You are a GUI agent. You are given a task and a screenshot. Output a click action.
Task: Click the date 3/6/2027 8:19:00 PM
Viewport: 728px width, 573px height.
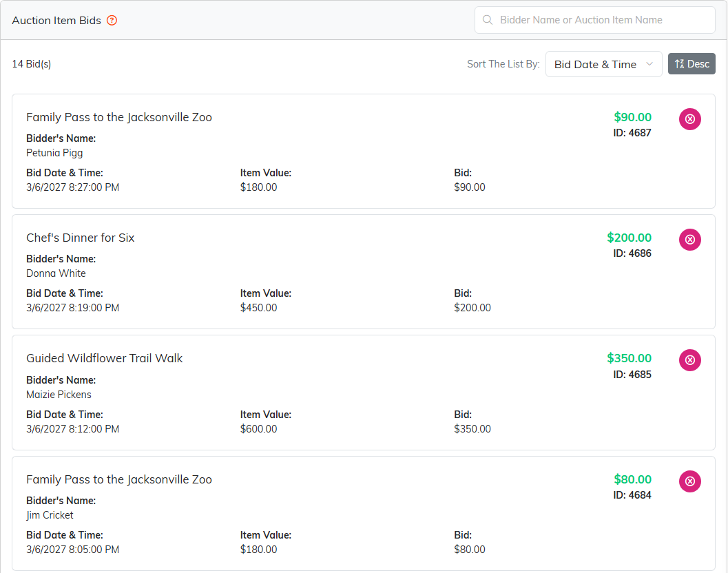point(72,308)
